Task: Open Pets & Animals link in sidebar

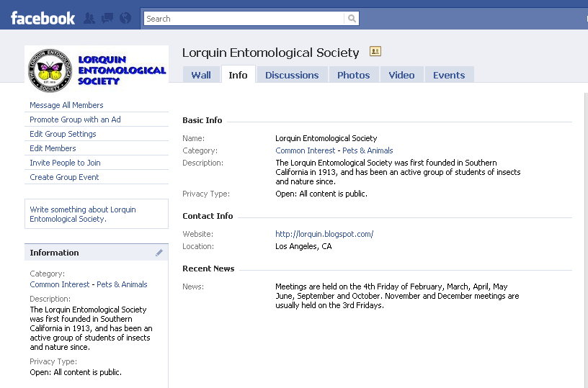Action: [x=122, y=284]
